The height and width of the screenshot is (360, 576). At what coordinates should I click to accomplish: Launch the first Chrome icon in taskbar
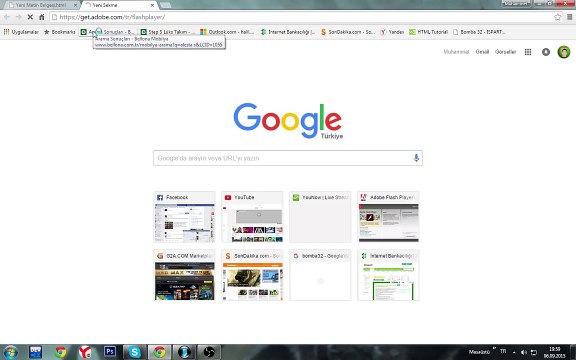coord(61,352)
